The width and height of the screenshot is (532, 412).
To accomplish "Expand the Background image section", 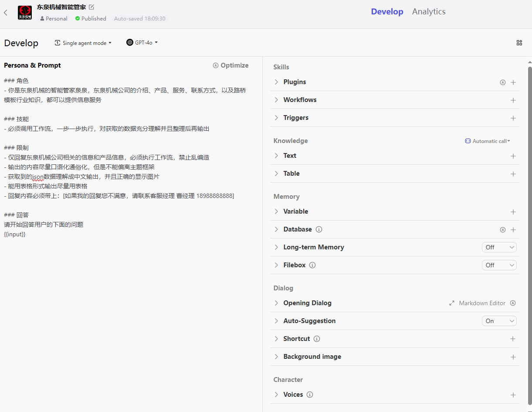I will click(276, 357).
